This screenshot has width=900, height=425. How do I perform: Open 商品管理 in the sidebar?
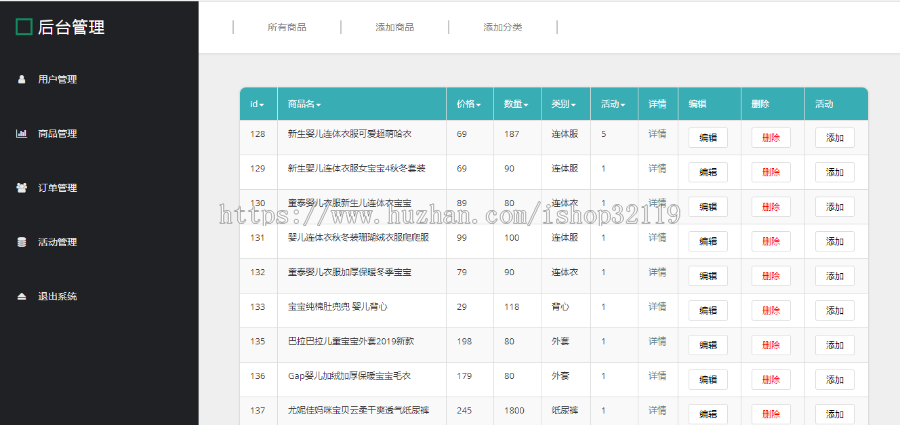coord(57,134)
